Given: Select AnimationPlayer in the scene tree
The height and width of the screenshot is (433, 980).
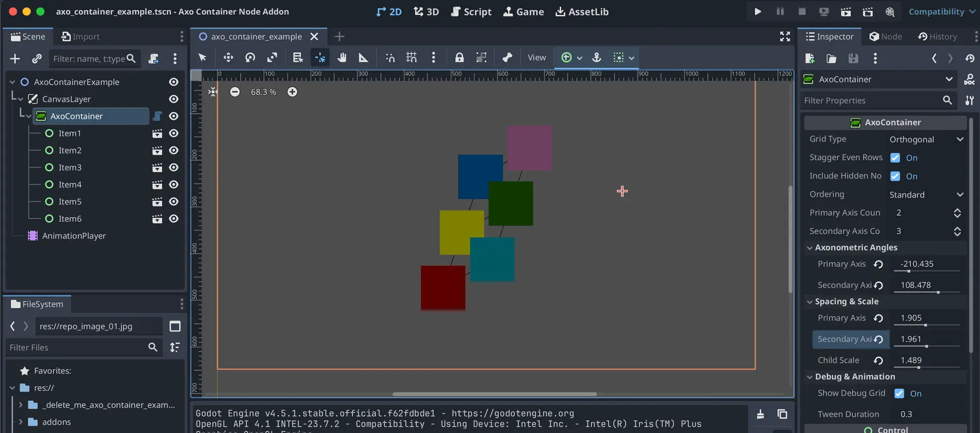Looking at the screenshot, I should 73,236.
